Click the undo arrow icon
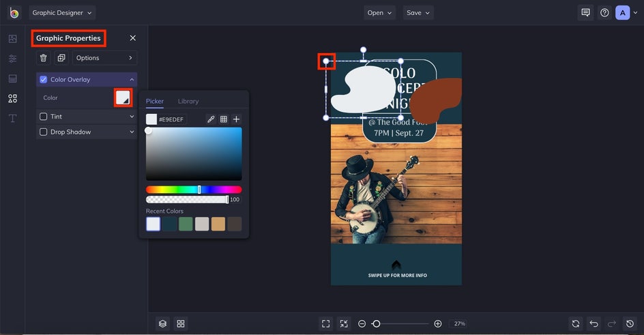Screen dimensions: 644x335 coord(594,323)
